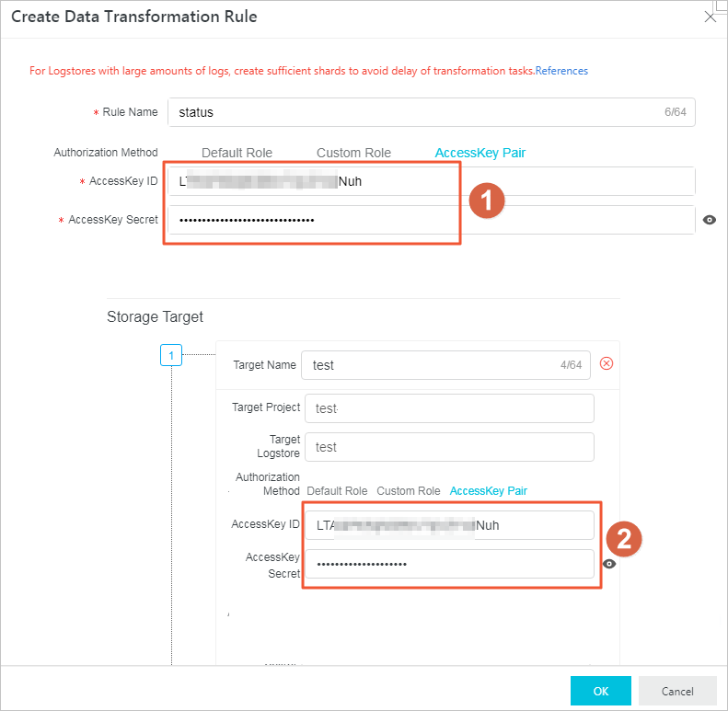The height and width of the screenshot is (711, 728).
Task: Click the top AccessKey ID input field
Action: [432, 181]
